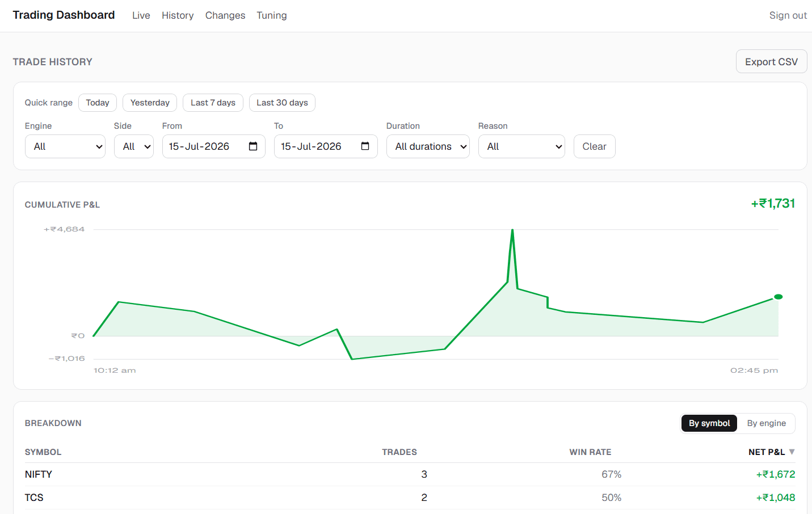
Task: Clear all filters
Action: pos(594,146)
